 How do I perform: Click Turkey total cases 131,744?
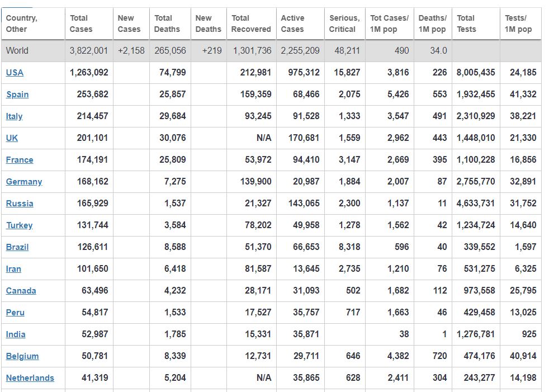(x=93, y=225)
